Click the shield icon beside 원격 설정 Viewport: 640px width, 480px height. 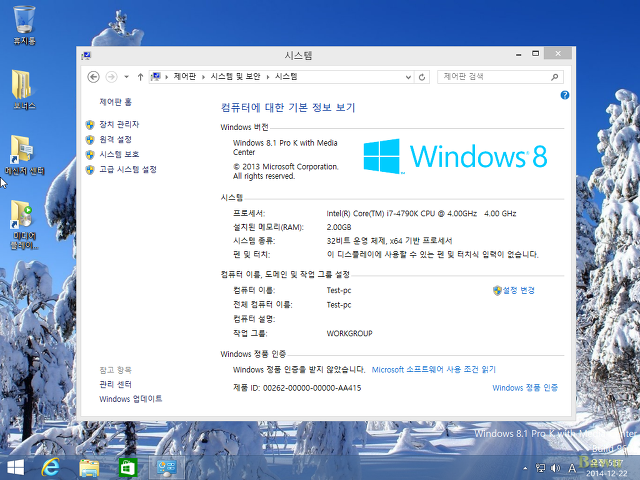[x=90, y=140]
